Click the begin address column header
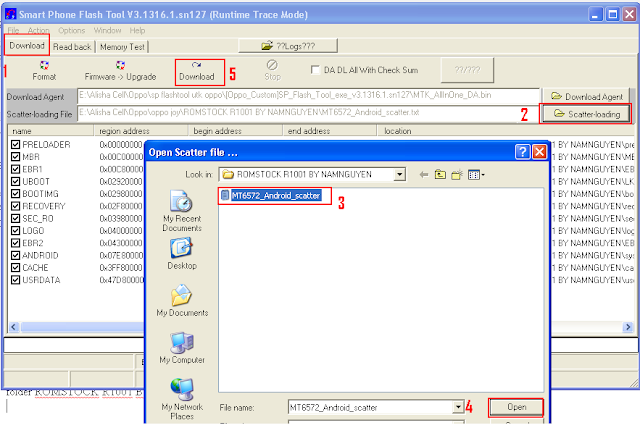Image resolution: width=640 pixels, height=428 pixels. [235, 131]
